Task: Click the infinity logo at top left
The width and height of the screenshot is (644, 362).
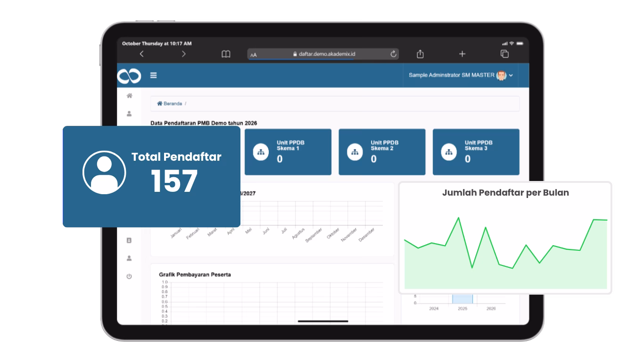Action: (129, 75)
